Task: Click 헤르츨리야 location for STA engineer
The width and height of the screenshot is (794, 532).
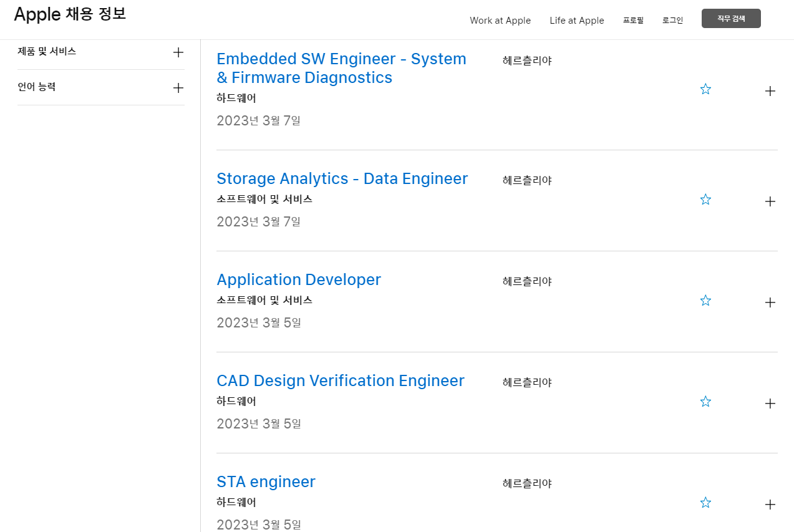Action: click(x=528, y=483)
